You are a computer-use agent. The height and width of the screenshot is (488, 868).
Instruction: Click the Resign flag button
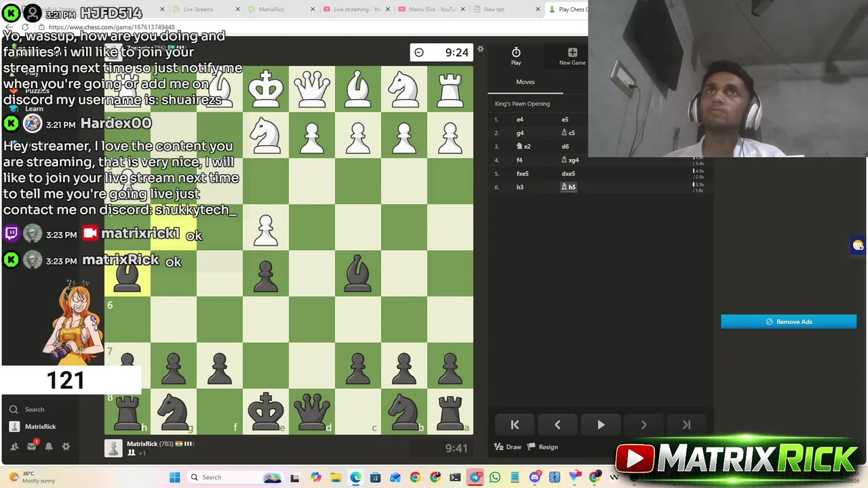542,447
